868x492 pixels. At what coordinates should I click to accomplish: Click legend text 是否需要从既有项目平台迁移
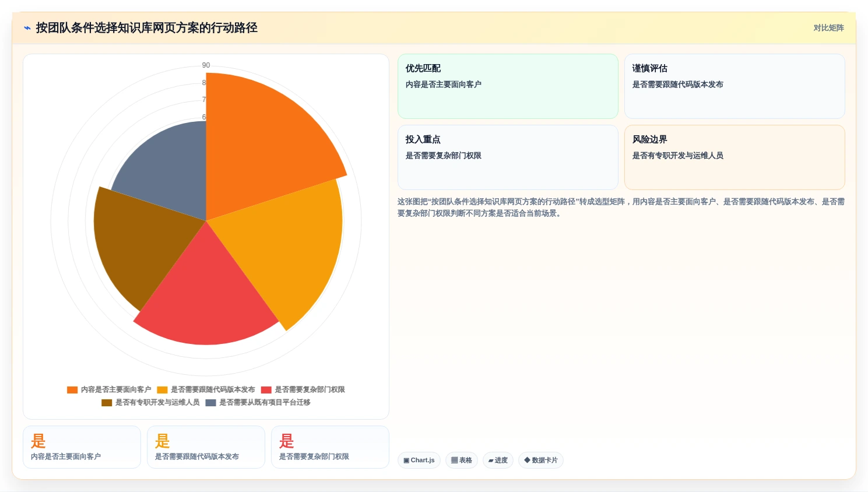(265, 403)
